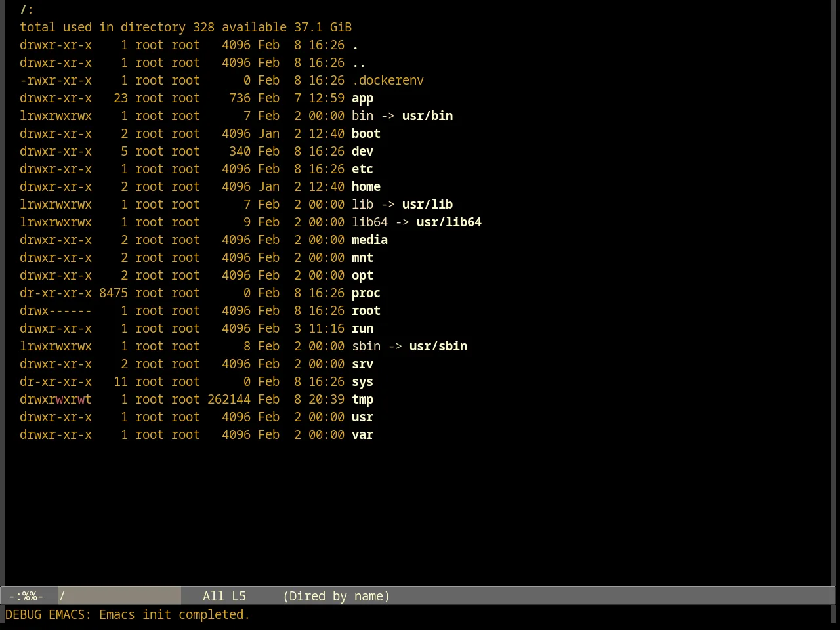
Task: Open the srv directory
Action: click(362, 364)
